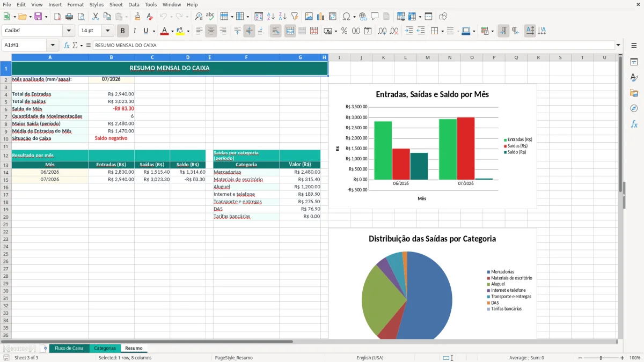Screen dimensions: 644x362
Task: Open the Conditional Formatting dropdown arrow
Action: (492, 31)
